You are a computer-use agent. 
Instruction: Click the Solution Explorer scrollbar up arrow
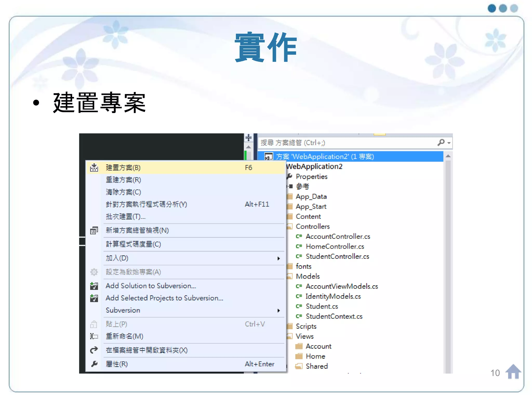448,156
